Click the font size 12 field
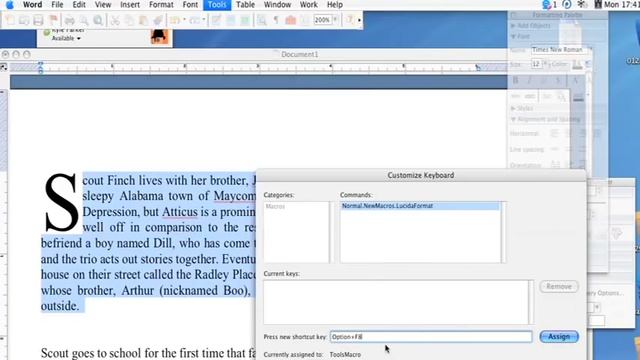This screenshot has height=360, width=640. point(536,64)
